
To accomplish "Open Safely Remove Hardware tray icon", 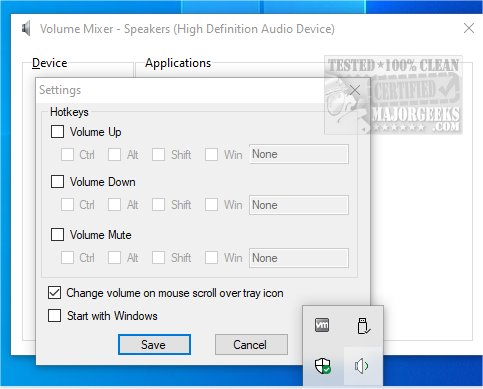I will coord(363,326).
